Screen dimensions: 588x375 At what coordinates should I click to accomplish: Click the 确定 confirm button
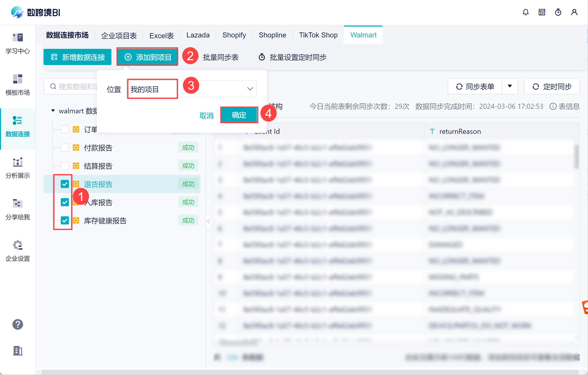(239, 115)
